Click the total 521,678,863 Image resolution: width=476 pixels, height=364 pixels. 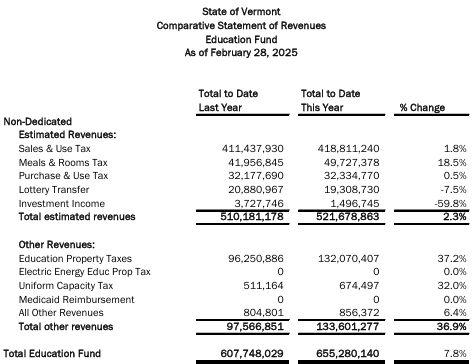pyautogui.click(x=347, y=217)
